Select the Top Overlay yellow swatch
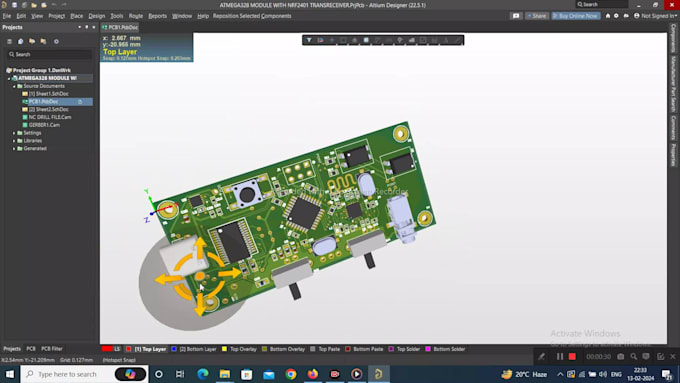Image resolution: width=680 pixels, height=383 pixels. pyautogui.click(x=224, y=349)
